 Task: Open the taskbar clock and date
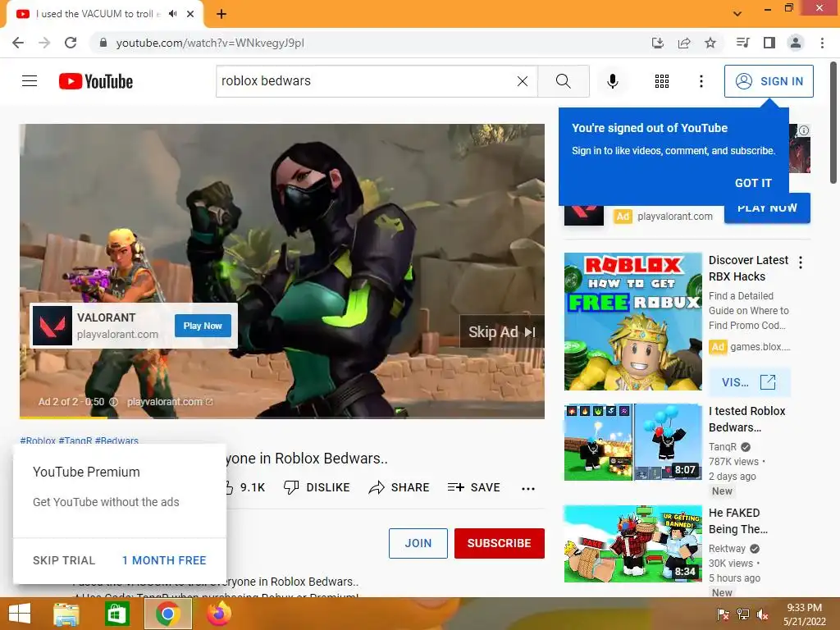804,614
